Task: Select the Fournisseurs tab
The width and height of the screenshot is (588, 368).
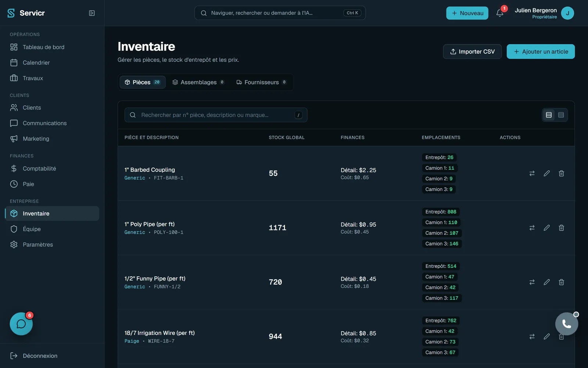Action: (x=261, y=82)
